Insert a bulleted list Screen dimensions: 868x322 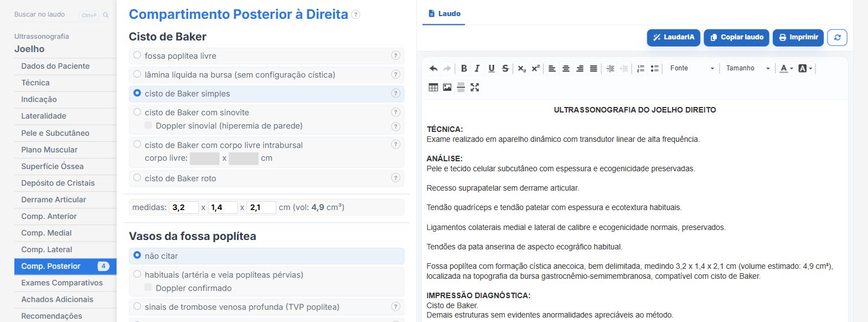655,69
